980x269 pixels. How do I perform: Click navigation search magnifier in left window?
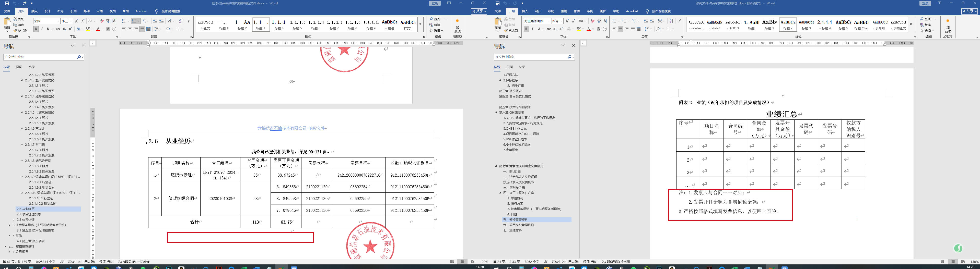pos(79,57)
